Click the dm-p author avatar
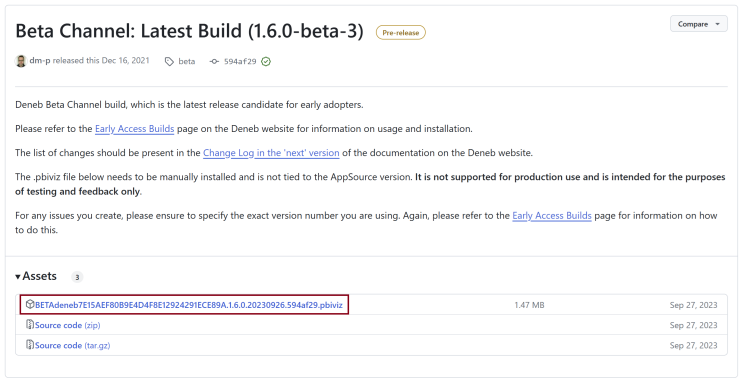 click(x=21, y=61)
